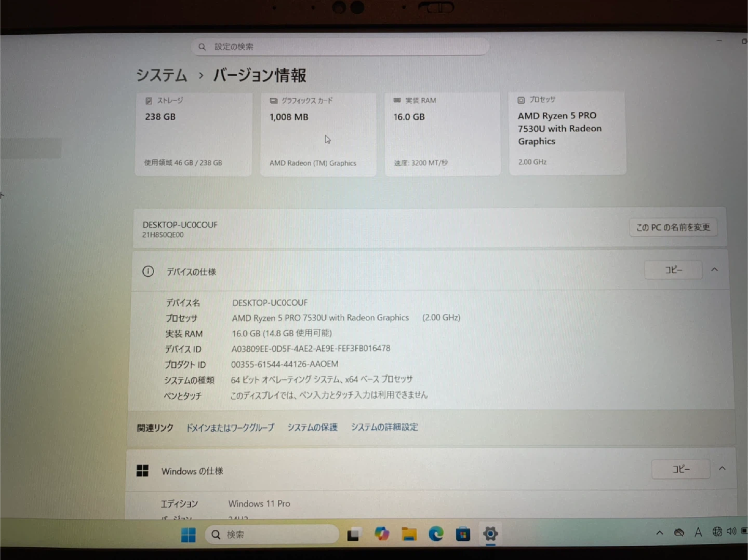Open Microsoft Store from the taskbar
748x560 pixels.
pyautogui.click(x=463, y=534)
